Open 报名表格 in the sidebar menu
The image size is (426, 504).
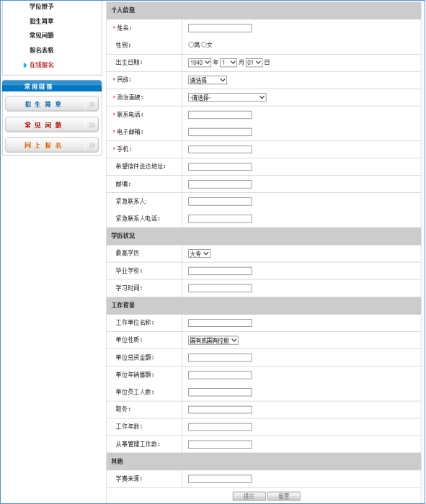42,50
